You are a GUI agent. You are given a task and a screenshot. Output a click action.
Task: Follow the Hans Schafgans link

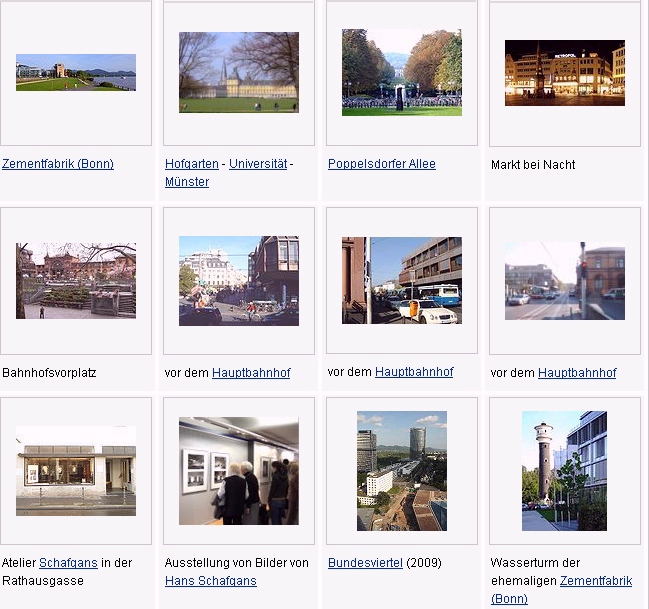click(211, 581)
